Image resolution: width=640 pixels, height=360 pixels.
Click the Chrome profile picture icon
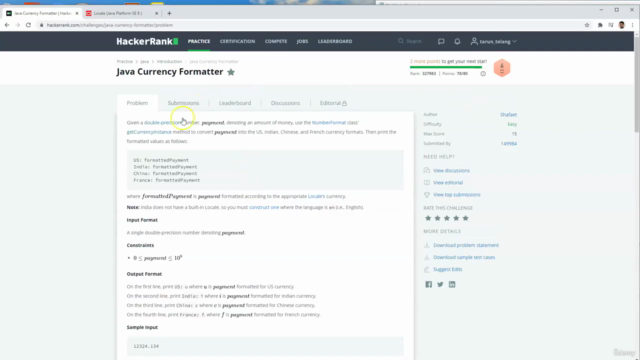(622, 25)
